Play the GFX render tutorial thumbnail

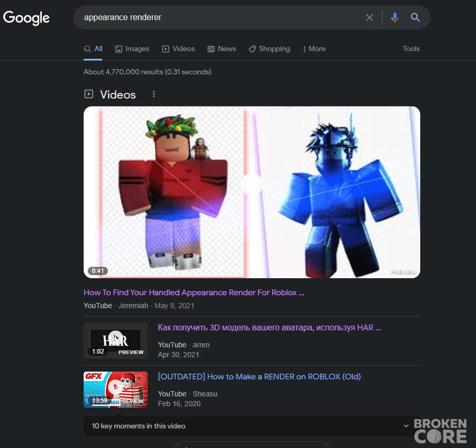116,390
